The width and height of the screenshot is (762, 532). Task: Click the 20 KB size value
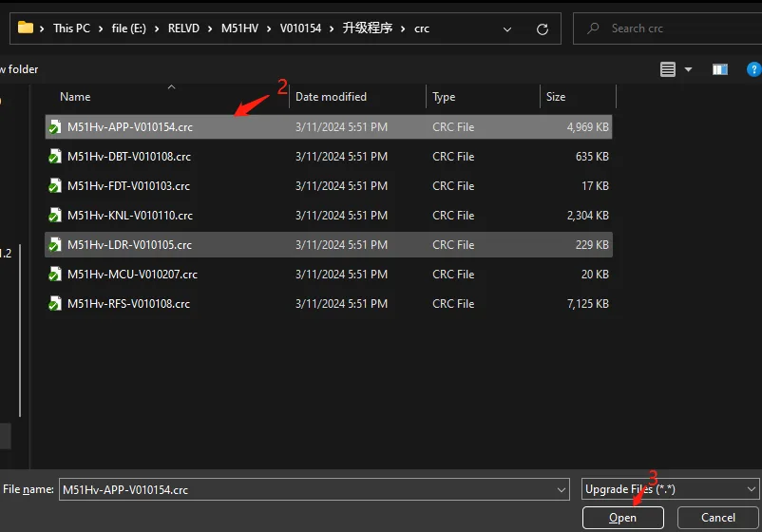[595, 274]
